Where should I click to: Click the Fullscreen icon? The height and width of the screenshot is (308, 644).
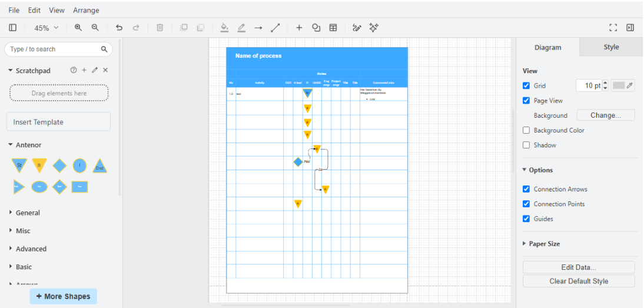click(613, 28)
